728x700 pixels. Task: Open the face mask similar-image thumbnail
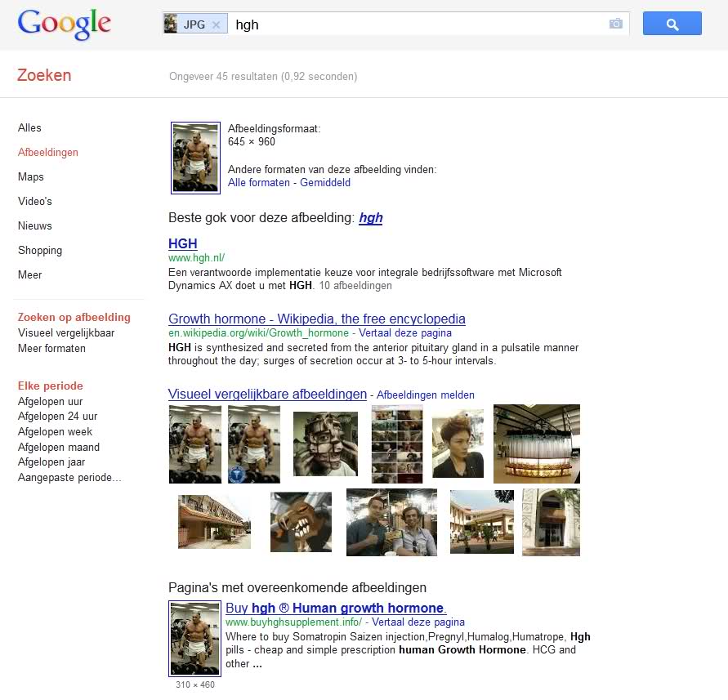tap(325, 444)
